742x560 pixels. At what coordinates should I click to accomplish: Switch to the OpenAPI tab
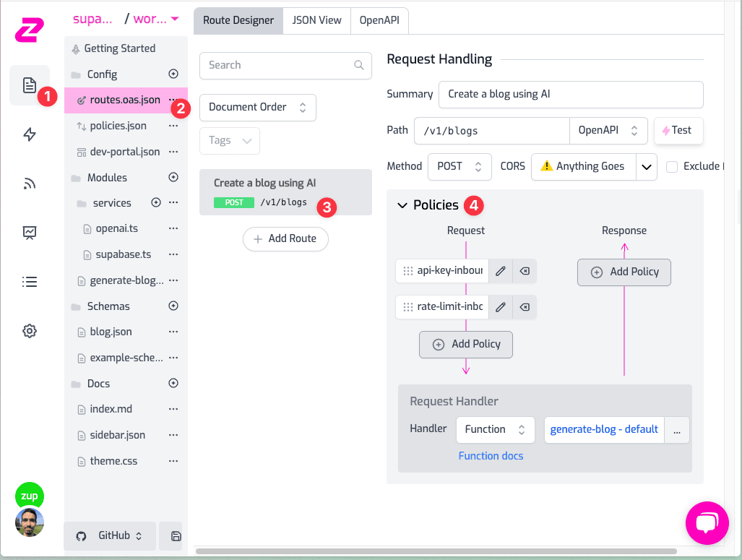click(x=379, y=20)
